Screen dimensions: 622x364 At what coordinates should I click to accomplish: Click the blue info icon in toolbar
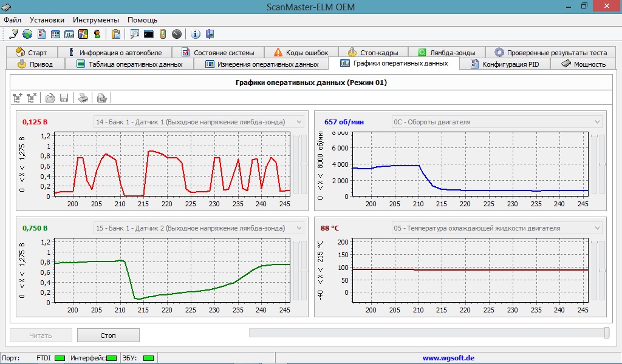point(196,34)
